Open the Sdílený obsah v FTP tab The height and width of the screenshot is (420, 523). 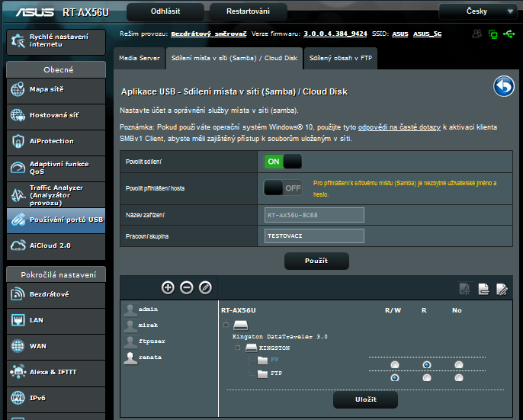[x=339, y=58]
